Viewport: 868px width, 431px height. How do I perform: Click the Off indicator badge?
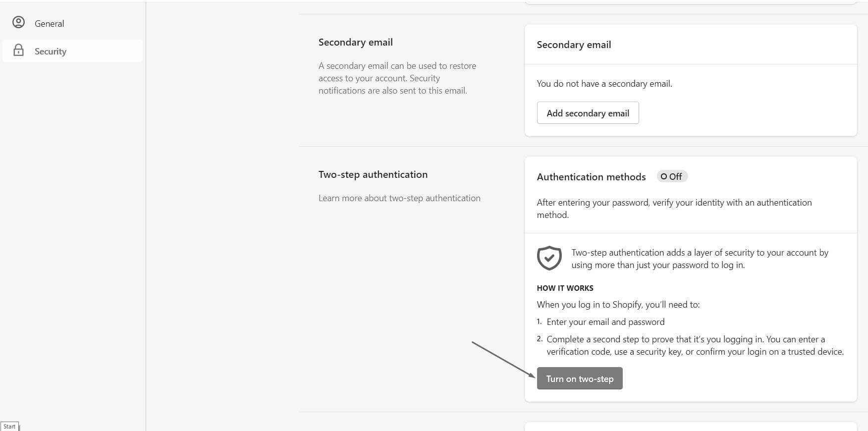[672, 176]
